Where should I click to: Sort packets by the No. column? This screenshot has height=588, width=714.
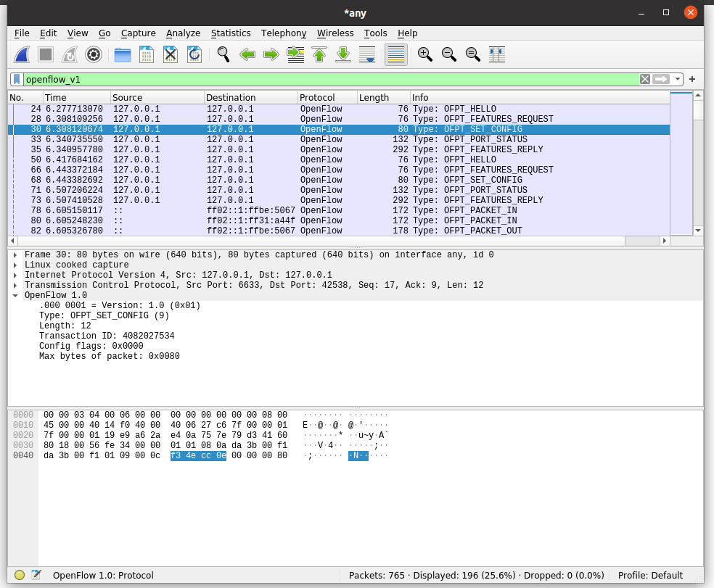(25, 97)
